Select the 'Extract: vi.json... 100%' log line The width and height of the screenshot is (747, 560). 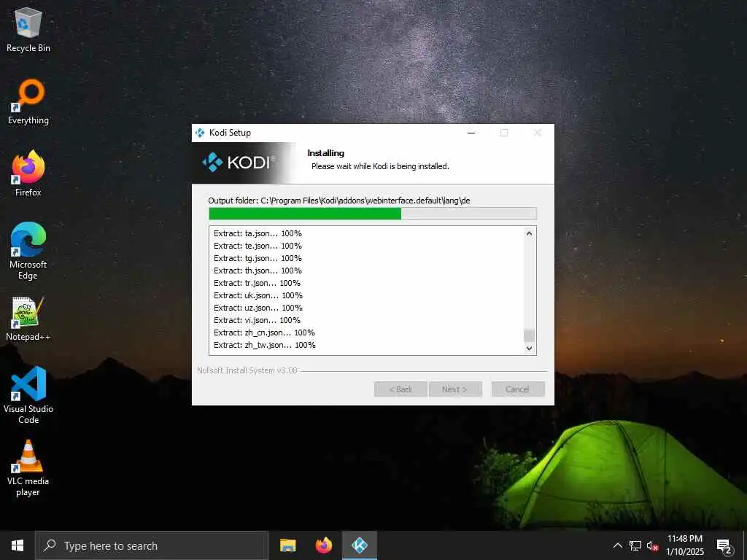coord(257,320)
